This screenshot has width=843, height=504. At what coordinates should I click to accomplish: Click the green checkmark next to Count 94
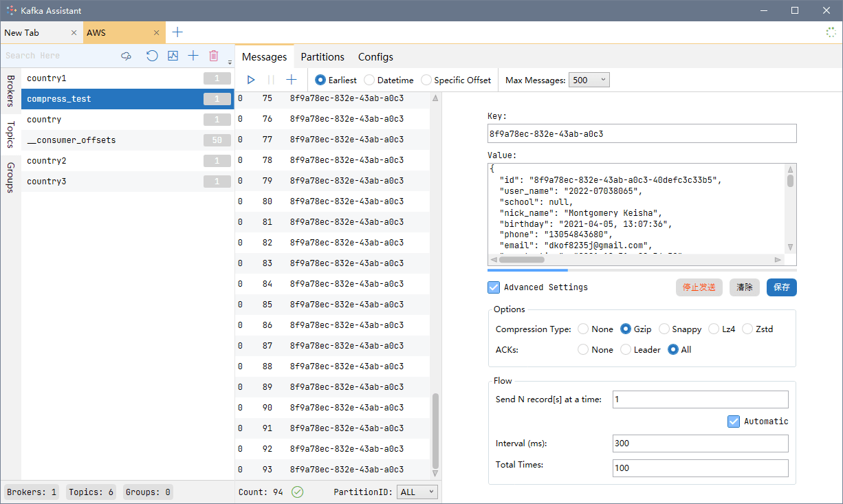[296, 492]
